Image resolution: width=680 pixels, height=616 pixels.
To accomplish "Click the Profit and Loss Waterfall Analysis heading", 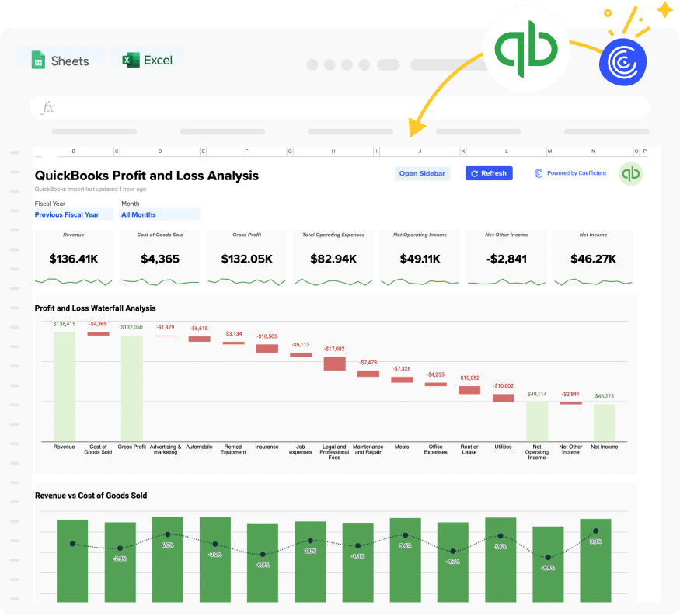I will 95,308.
